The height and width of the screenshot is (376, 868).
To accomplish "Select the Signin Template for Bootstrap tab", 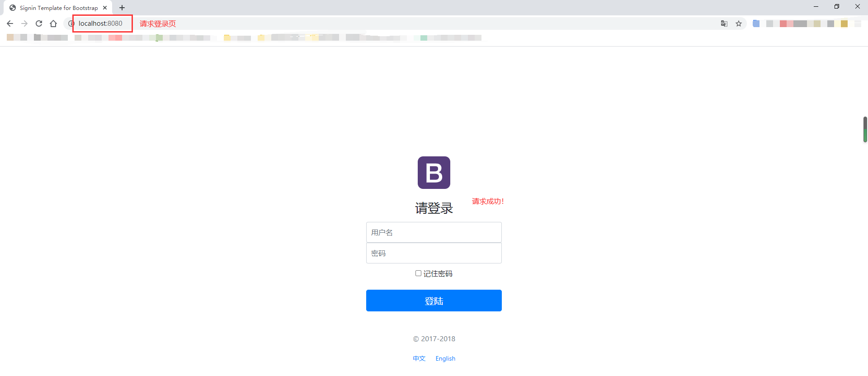I will pyautogui.click(x=59, y=8).
